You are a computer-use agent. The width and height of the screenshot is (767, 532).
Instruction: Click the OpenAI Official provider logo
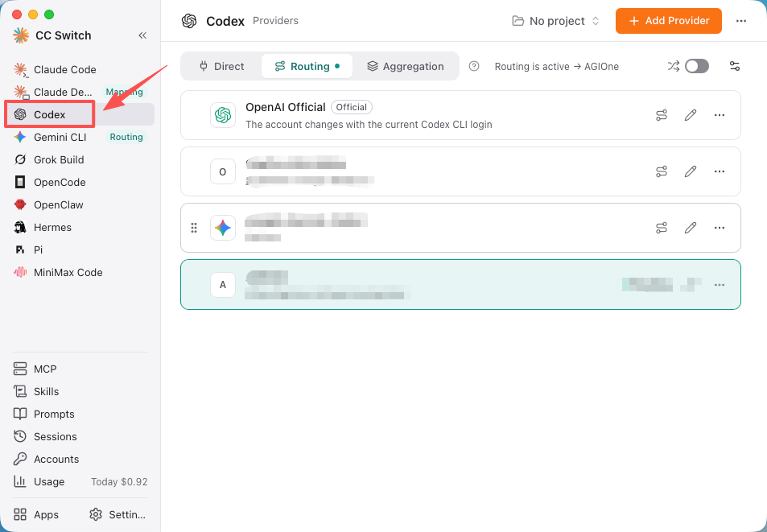[223, 115]
